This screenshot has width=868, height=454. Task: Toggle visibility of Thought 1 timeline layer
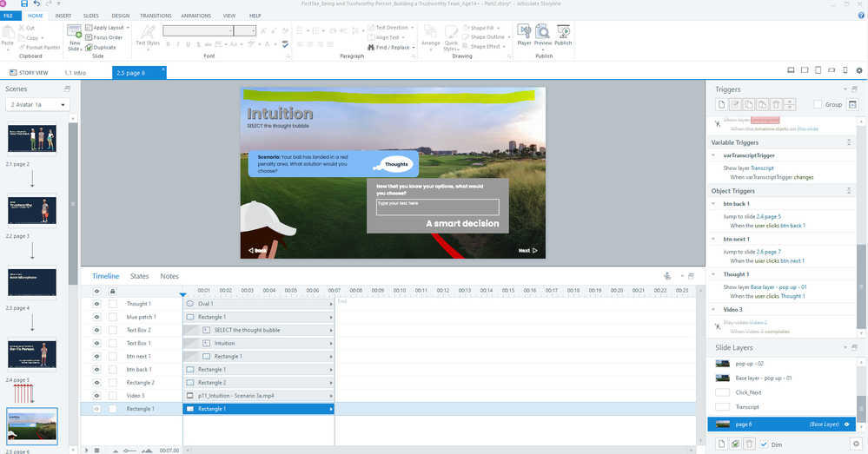(x=97, y=304)
